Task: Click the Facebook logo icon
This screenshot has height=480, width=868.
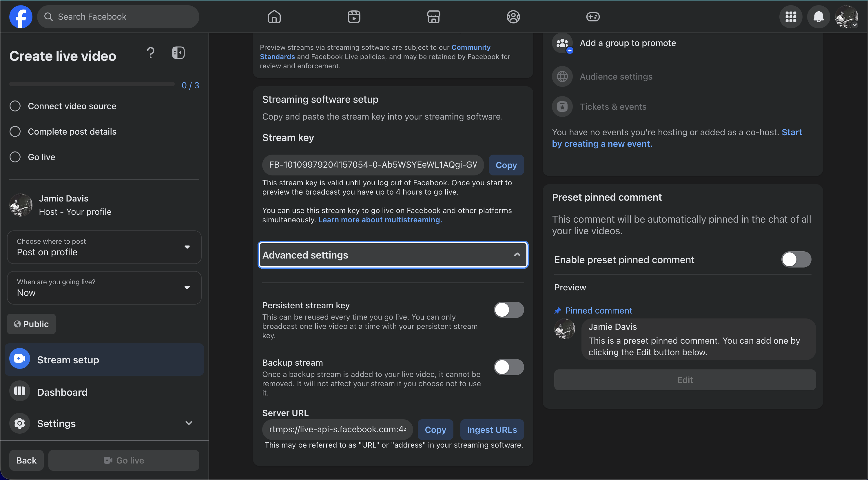Action: 21,17
